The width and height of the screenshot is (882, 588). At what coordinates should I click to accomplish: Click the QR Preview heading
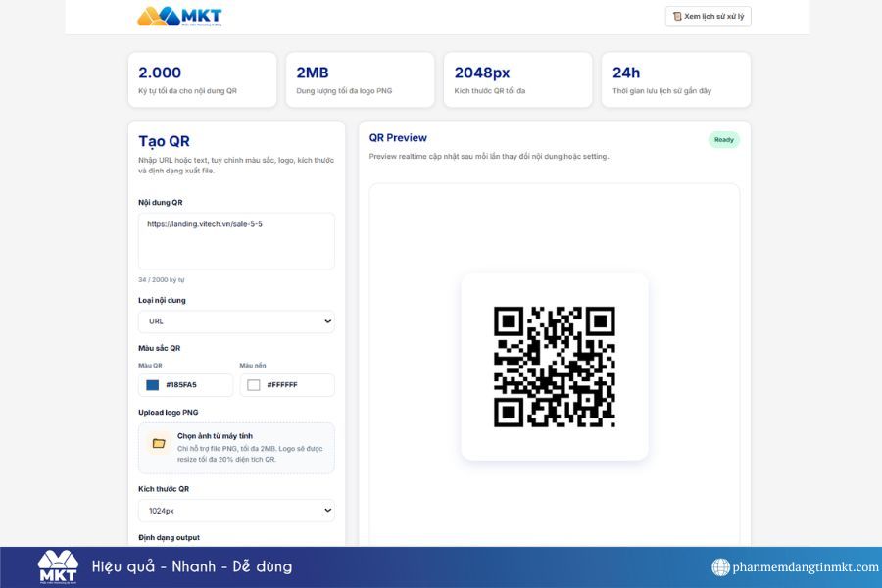(398, 138)
